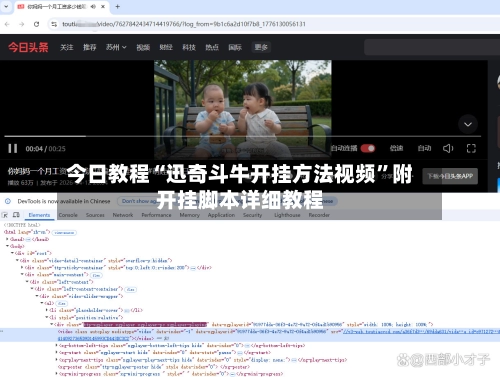Click the flex badge beside the main-content div
500x377 pixels.
tap(96, 275)
